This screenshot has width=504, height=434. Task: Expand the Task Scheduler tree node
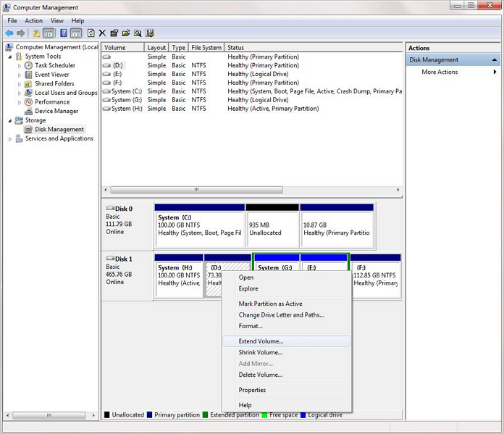tap(20, 65)
